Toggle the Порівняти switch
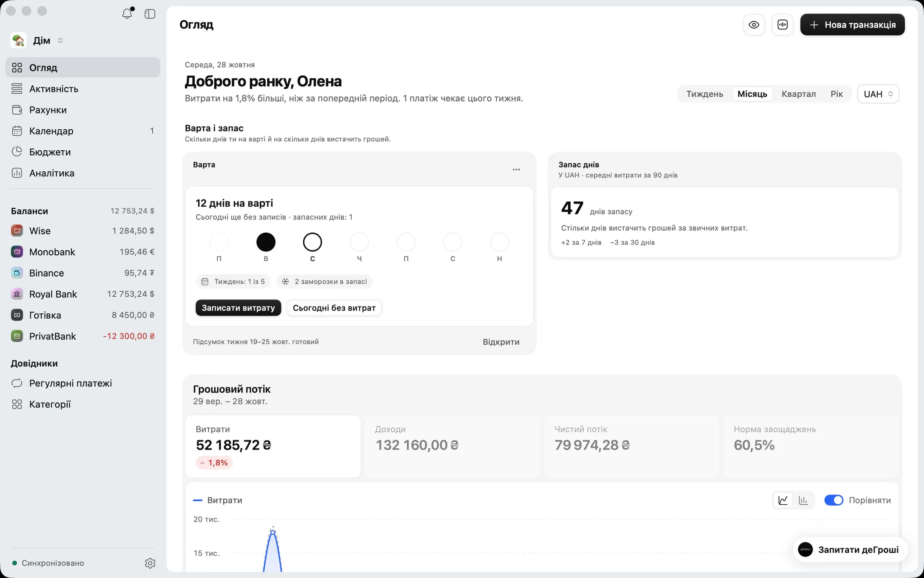The width and height of the screenshot is (924, 578). coord(833,500)
